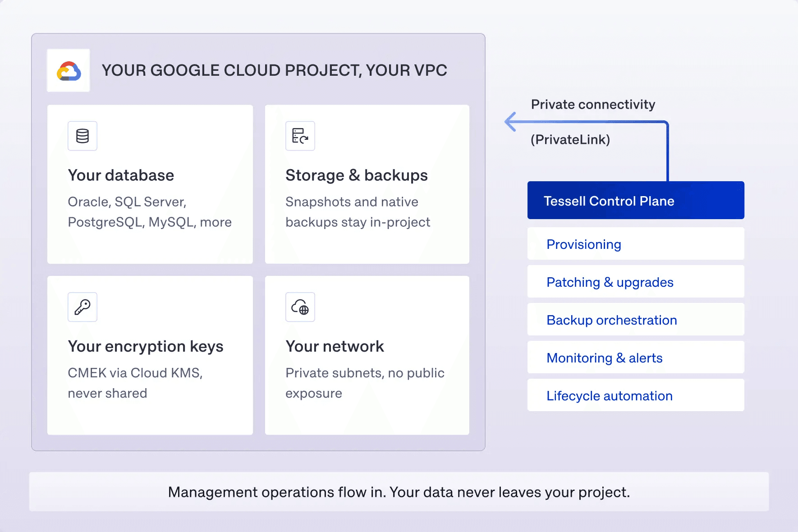Click the PrivateLink label text

pos(570,140)
